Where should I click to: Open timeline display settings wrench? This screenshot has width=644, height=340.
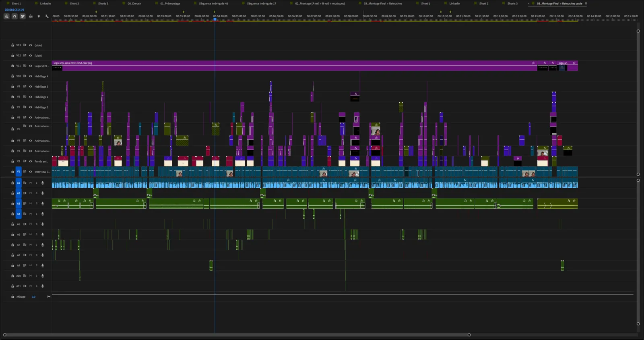(47, 17)
